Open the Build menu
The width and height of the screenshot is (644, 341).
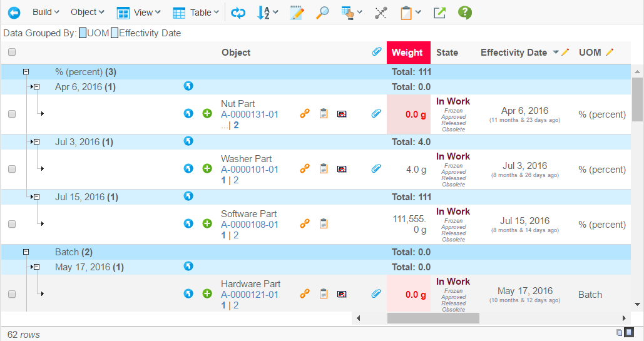[x=46, y=13]
